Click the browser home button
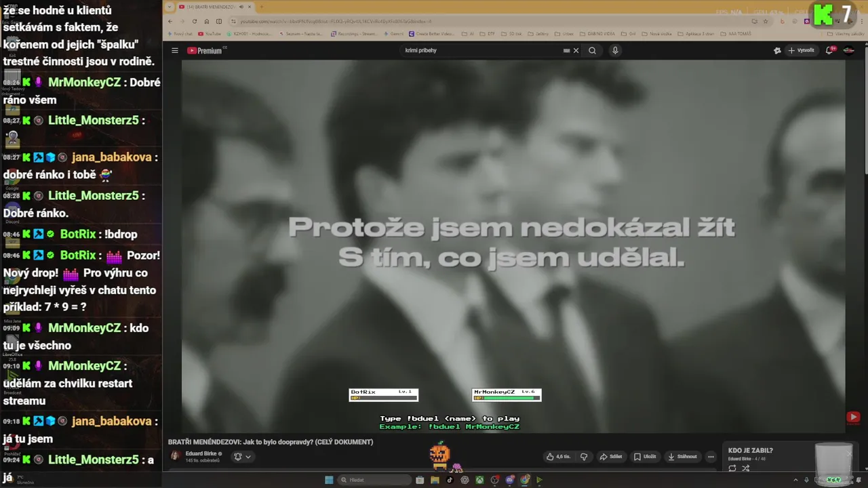Screen dimensions: 868x488 point(207,21)
